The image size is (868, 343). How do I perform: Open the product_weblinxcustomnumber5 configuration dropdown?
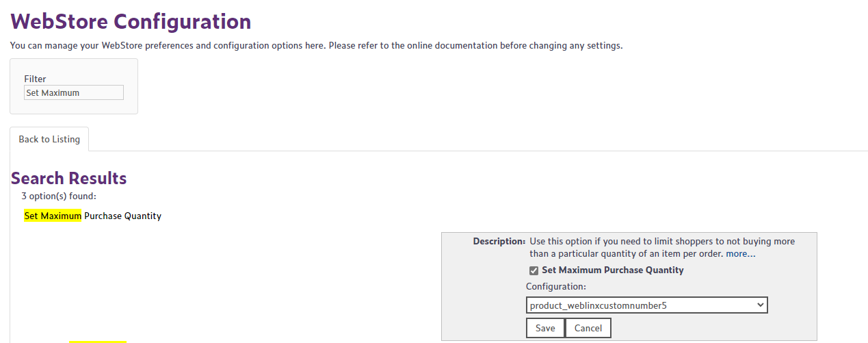click(646, 305)
